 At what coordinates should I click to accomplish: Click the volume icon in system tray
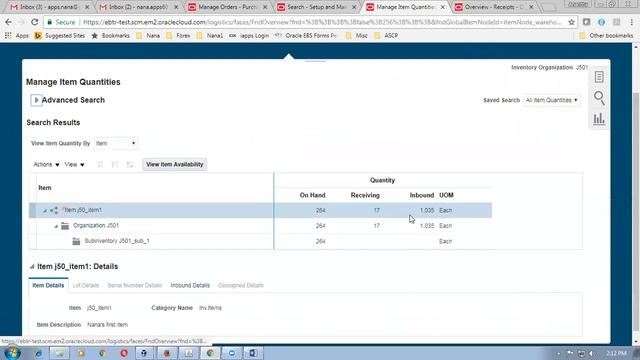pyautogui.click(x=591, y=353)
